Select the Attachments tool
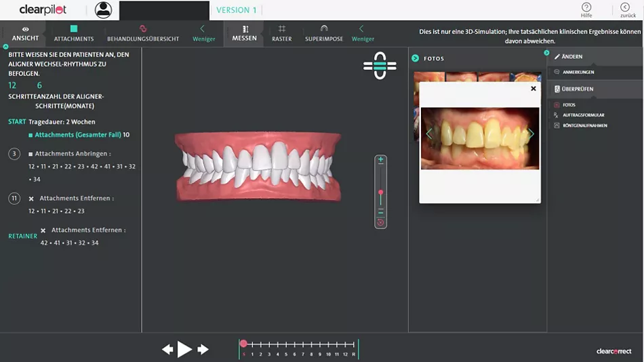644x362 pixels. click(x=74, y=33)
